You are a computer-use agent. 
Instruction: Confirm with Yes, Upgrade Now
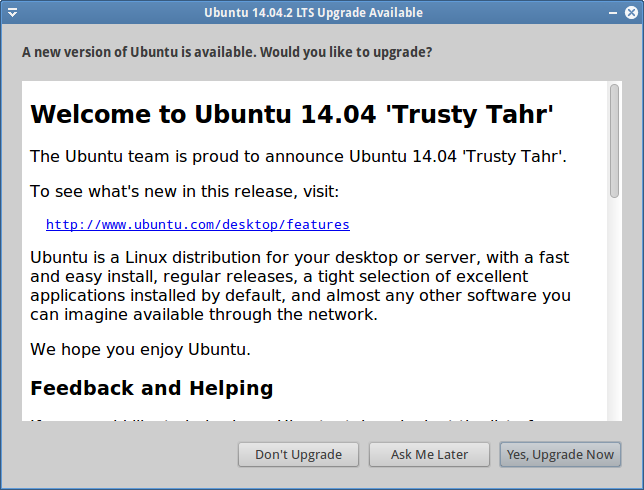coord(560,454)
